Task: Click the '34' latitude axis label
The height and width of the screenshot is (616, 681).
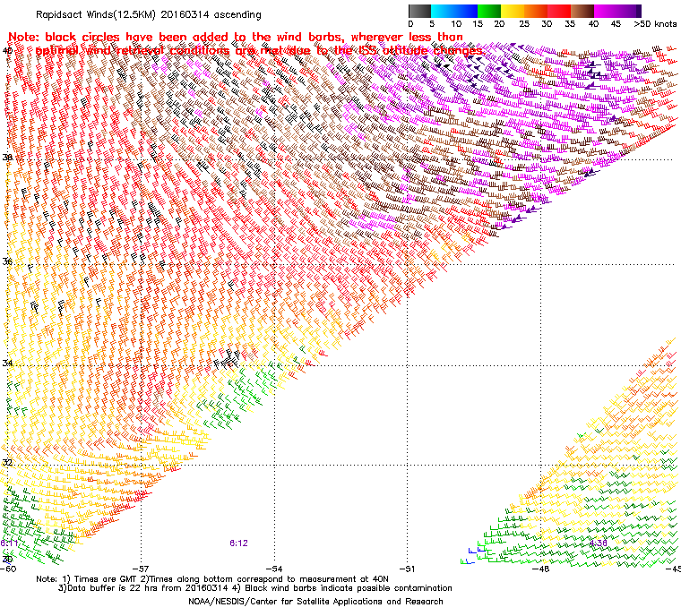Action: 7,363
